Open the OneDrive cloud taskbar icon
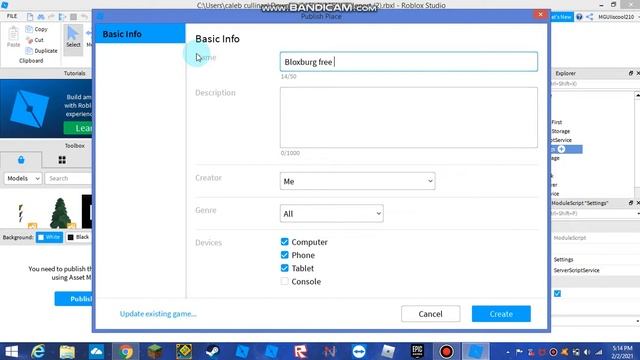The image size is (640, 360). 97,351
